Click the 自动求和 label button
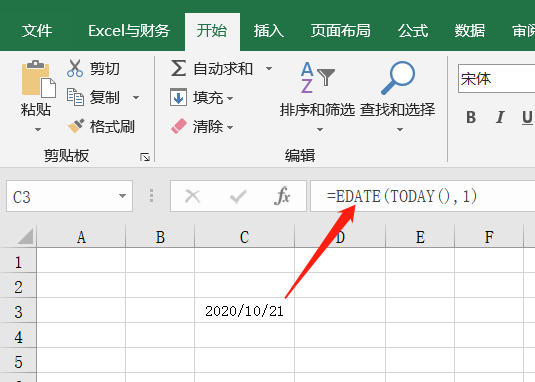This screenshot has width=535, height=382. 223,69
